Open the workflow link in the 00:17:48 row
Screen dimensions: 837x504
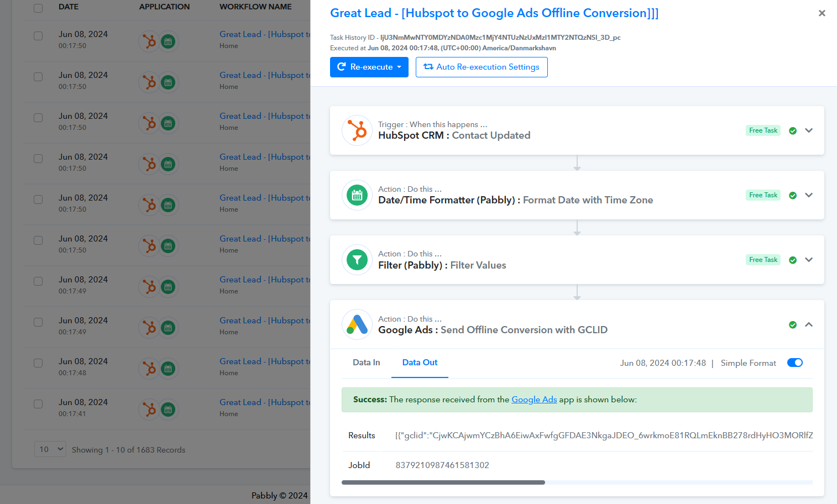(265, 361)
